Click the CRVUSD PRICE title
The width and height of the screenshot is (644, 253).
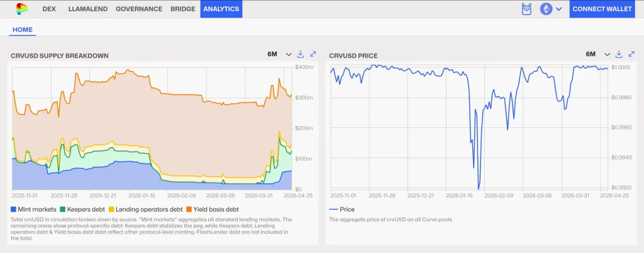click(x=353, y=56)
